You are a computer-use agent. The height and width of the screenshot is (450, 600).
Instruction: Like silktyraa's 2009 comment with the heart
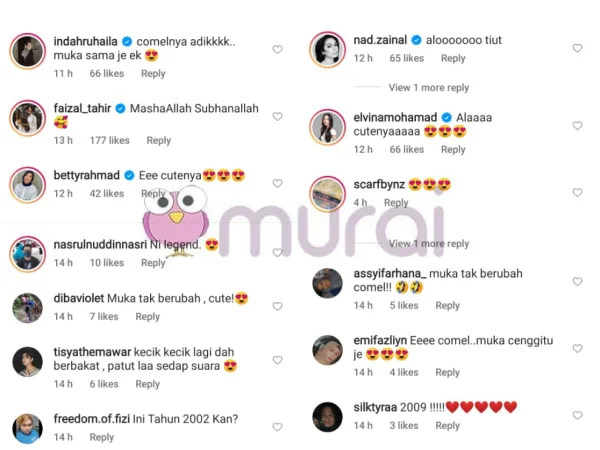tap(577, 415)
